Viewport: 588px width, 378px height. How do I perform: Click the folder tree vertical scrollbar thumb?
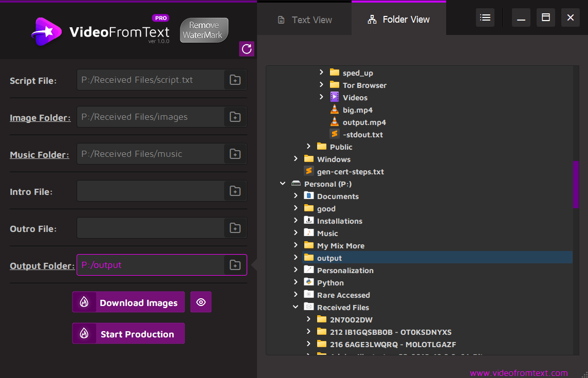click(x=576, y=184)
